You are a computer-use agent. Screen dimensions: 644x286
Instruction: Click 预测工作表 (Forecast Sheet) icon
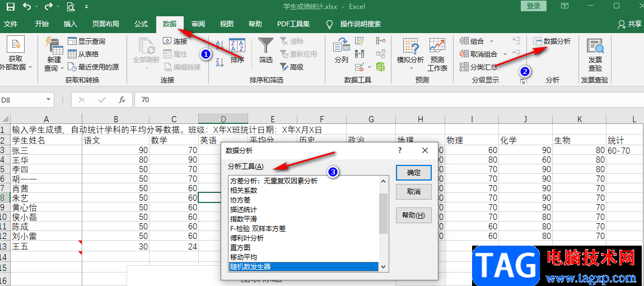pos(437,53)
